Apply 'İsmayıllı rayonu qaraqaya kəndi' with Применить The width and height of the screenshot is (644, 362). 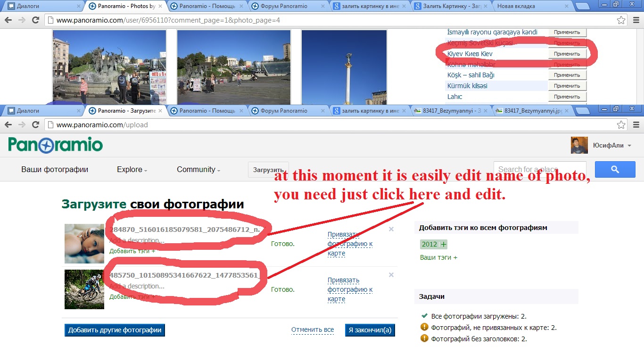coord(567,32)
